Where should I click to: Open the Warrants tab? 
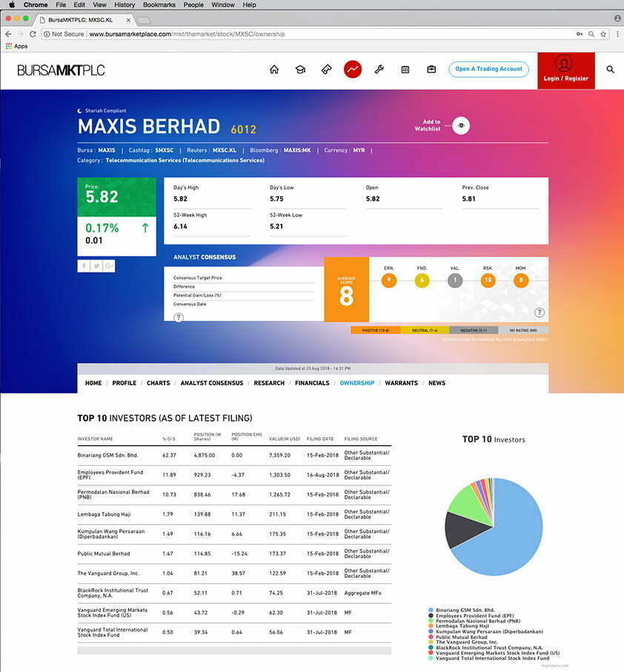click(x=401, y=383)
